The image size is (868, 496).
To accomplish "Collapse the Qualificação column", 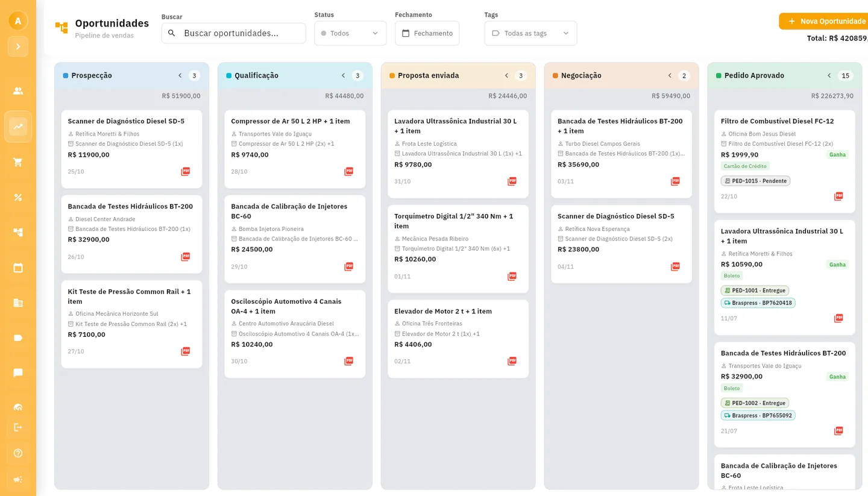I will coord(343,75).
